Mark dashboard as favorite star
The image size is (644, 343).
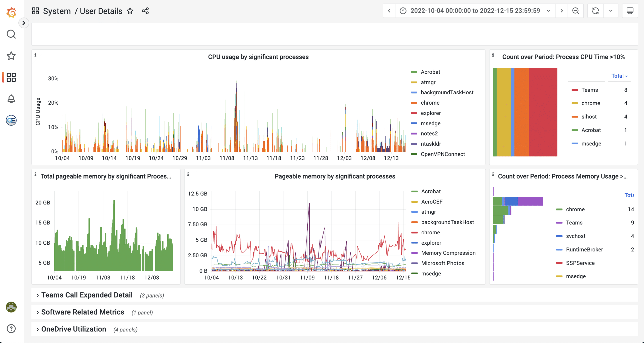point(130,11)
